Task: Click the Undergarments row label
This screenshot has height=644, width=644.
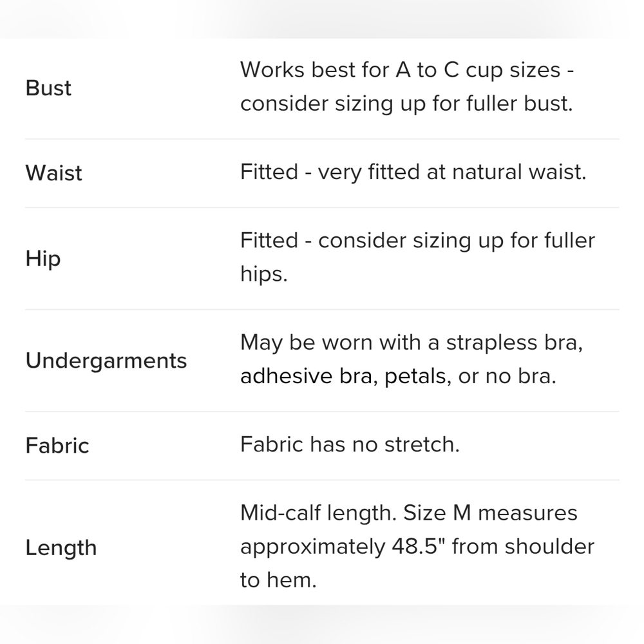Action: click(106, 361)
